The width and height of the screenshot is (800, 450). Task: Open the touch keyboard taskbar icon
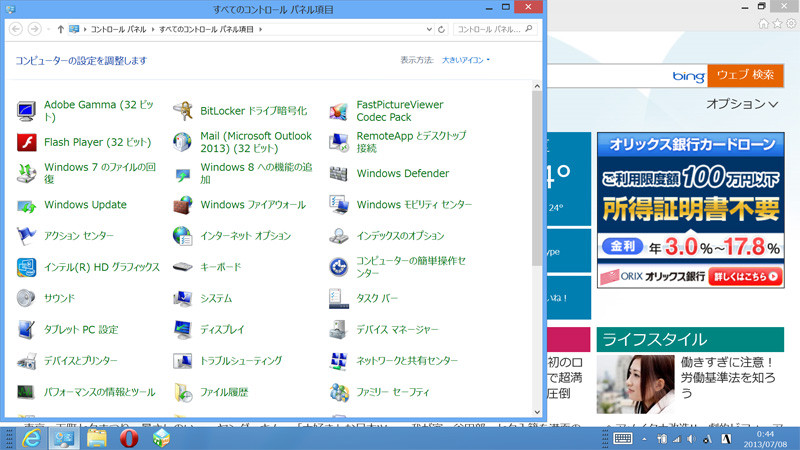tap(623, 438)
